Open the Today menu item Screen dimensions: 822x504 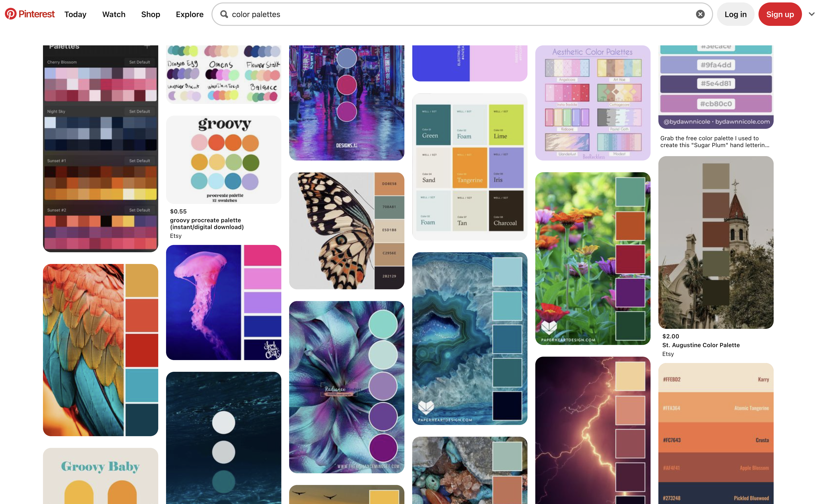75,14
